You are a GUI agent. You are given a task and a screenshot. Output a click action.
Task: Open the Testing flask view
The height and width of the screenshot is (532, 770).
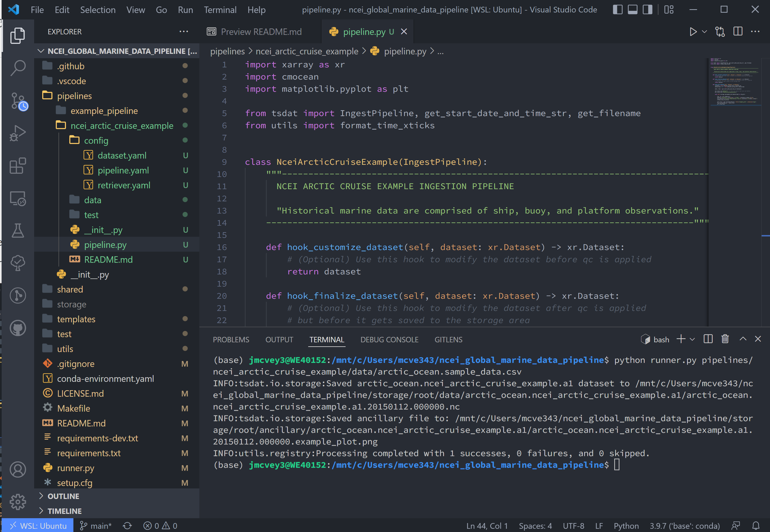point(18,231)
